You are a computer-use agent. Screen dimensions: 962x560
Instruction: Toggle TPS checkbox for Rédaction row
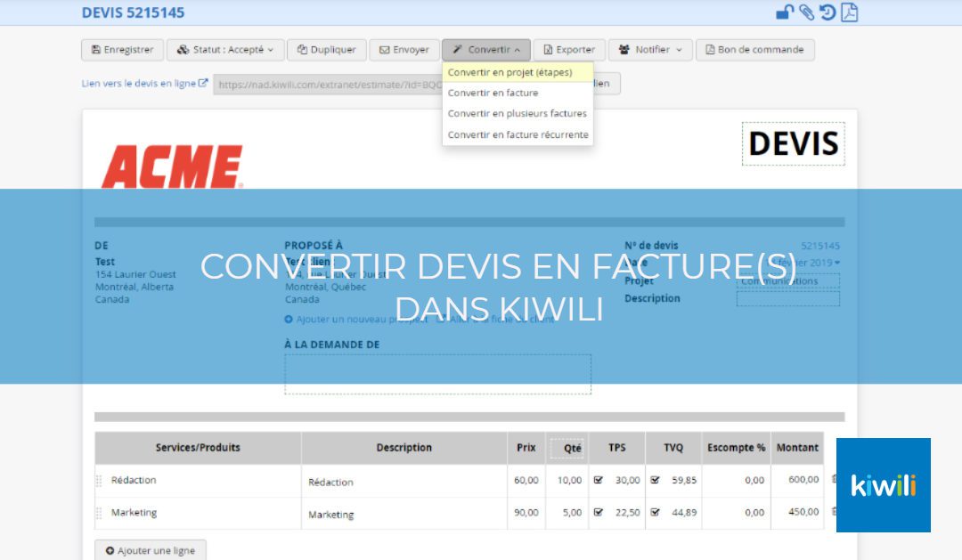[599, 480]
